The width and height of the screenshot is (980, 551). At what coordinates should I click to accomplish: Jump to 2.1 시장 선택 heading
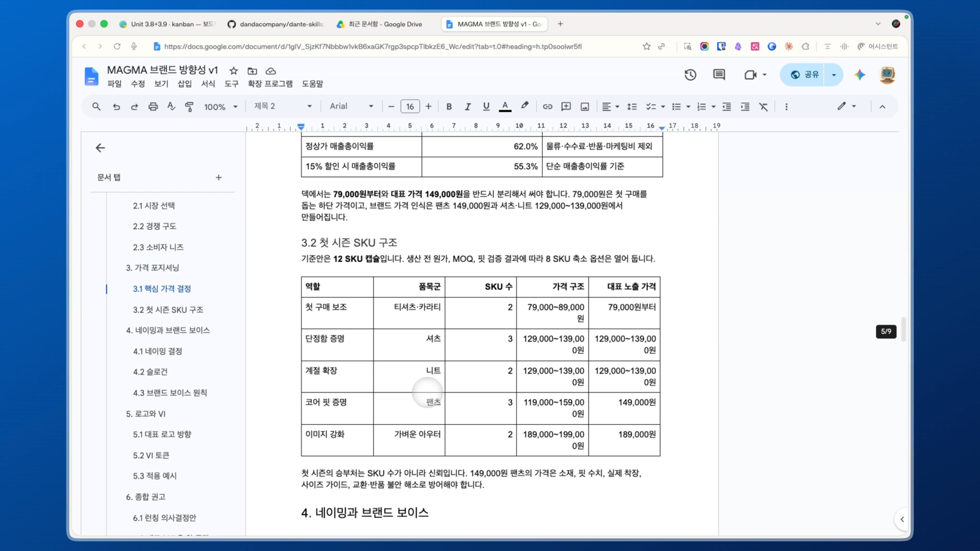[x=154, y=206]
